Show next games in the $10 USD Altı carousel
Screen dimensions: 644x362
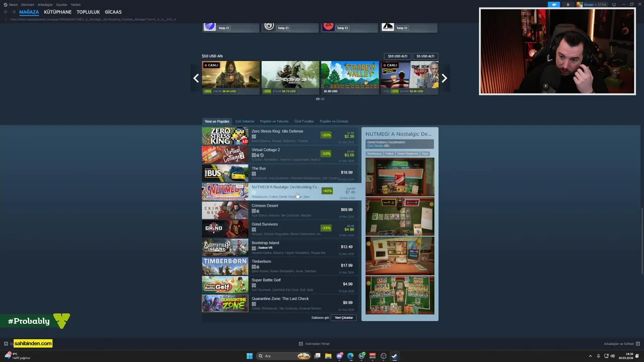click(444, 78)
